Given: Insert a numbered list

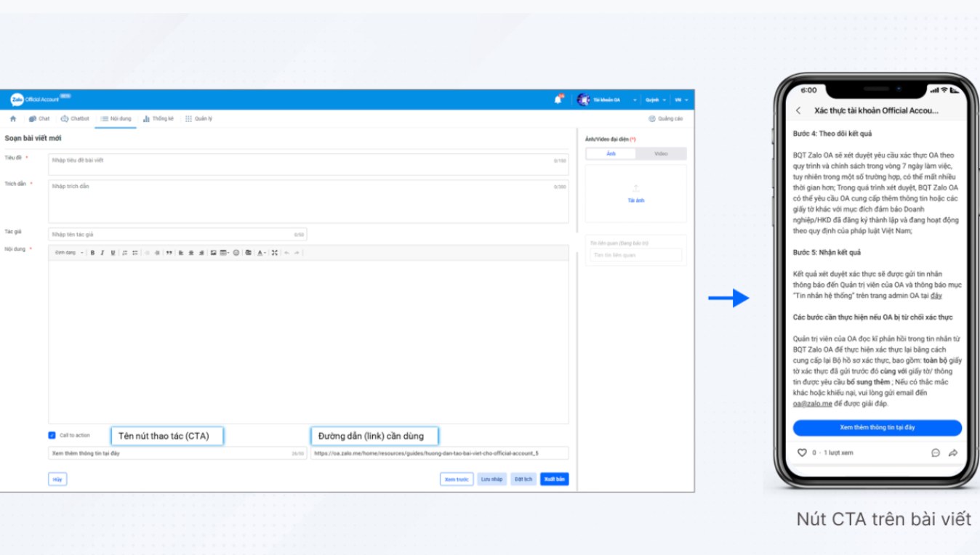Looking at the screenshot, I should (x=125, y=253).
